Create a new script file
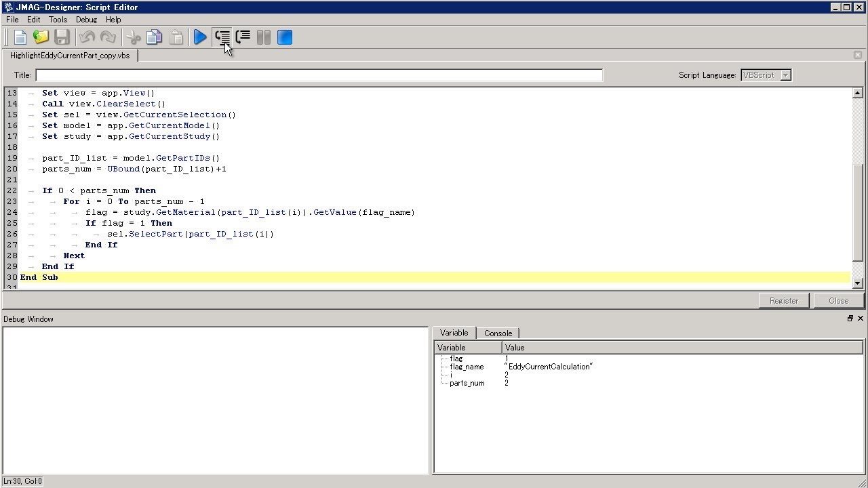 coord(20,37)
